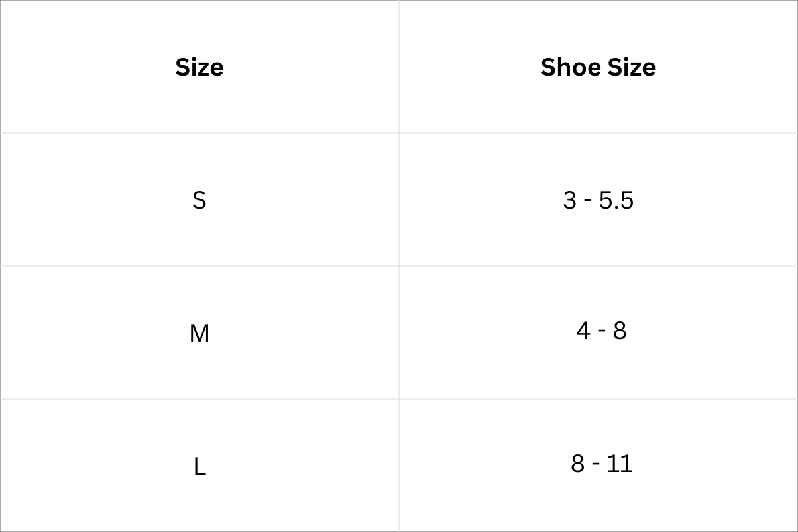Select the number "4" in the M row
798x532 pixels.
pyautogui.click(x=583, y=331)
